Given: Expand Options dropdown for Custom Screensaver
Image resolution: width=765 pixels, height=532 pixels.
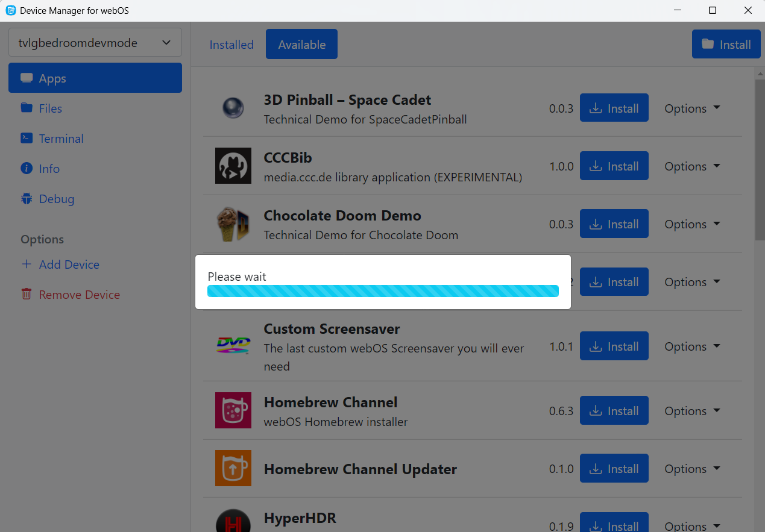Looking at the screenshot, I should 692,346.
